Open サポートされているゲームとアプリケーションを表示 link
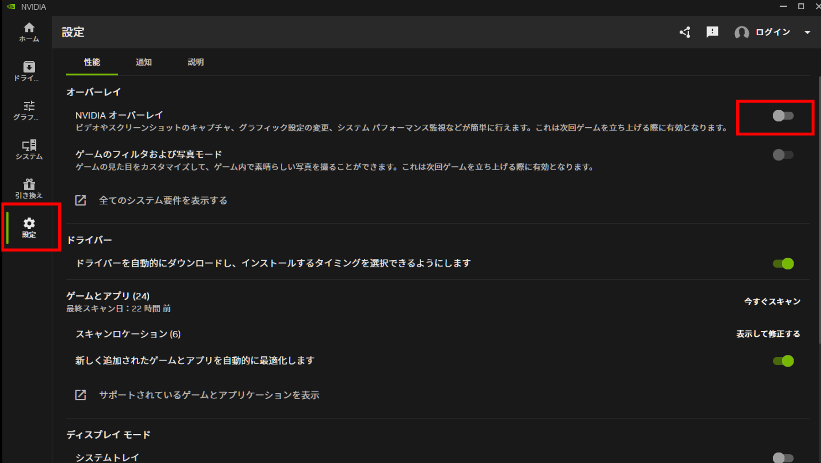The height and width of the screenshot is (463, 821). pos(209,395)
